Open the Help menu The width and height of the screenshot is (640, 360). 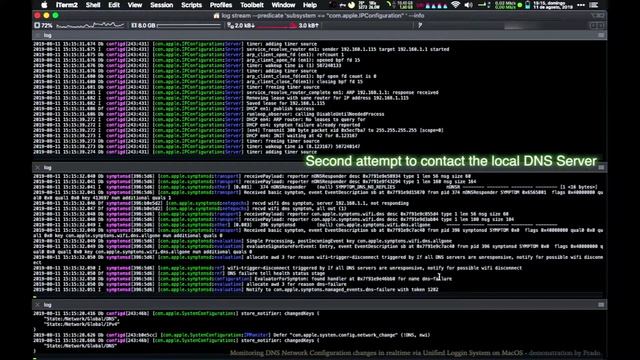(x=310, y=5)
